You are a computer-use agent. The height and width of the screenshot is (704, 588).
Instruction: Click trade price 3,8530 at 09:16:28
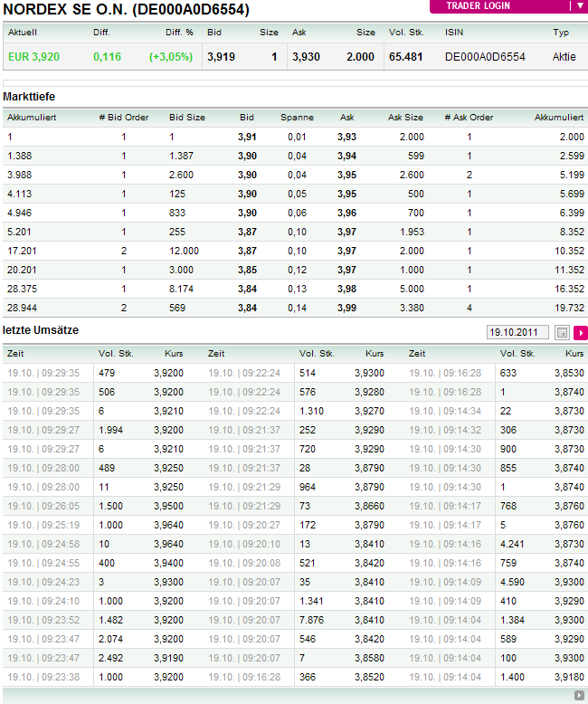[x=569, y=373]
